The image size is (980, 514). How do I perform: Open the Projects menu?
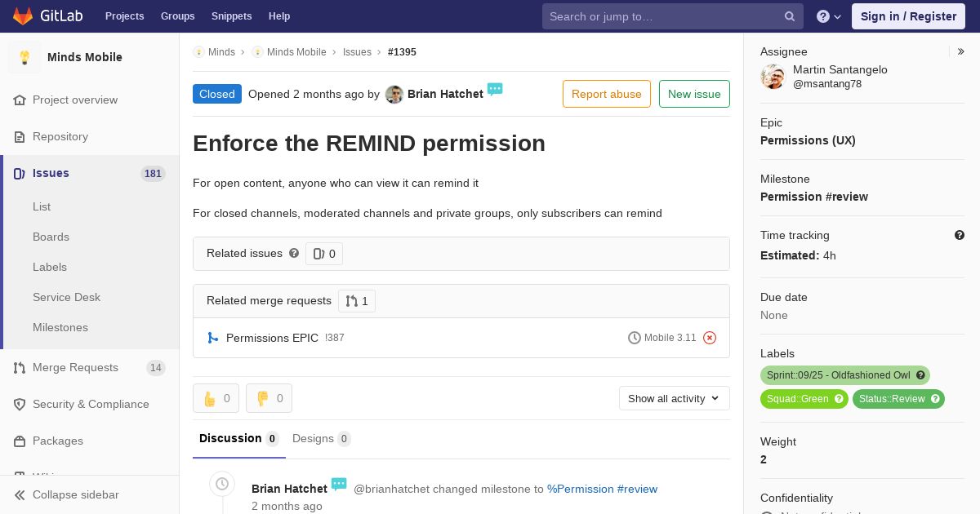pyautogui.click(x=125, y=16)
